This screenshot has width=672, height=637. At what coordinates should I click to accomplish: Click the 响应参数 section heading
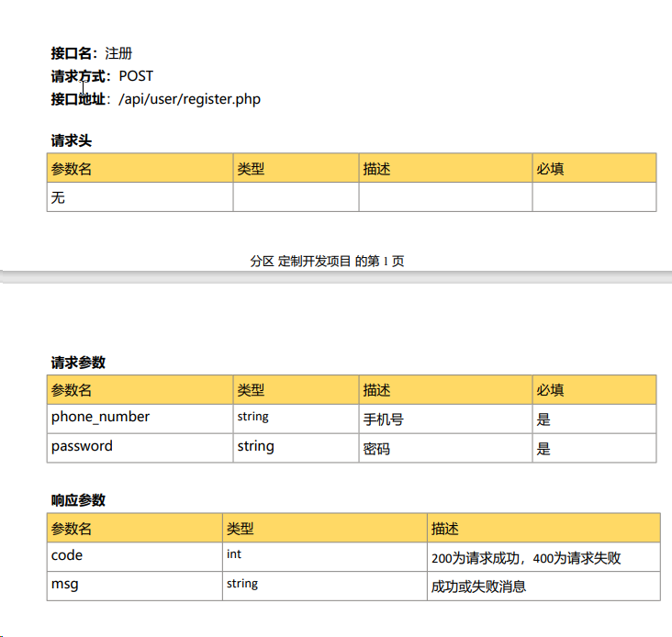tap(78, 500)
